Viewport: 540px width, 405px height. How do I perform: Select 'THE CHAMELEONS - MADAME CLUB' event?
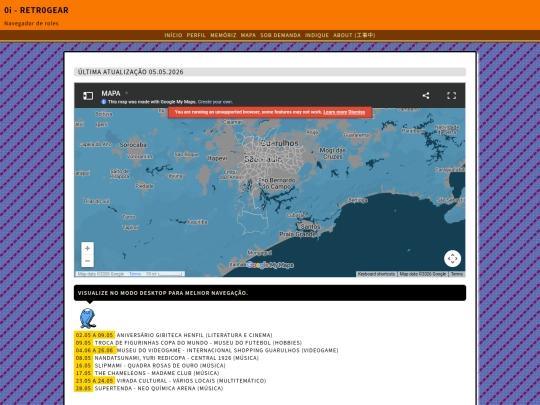click(157, 373)
